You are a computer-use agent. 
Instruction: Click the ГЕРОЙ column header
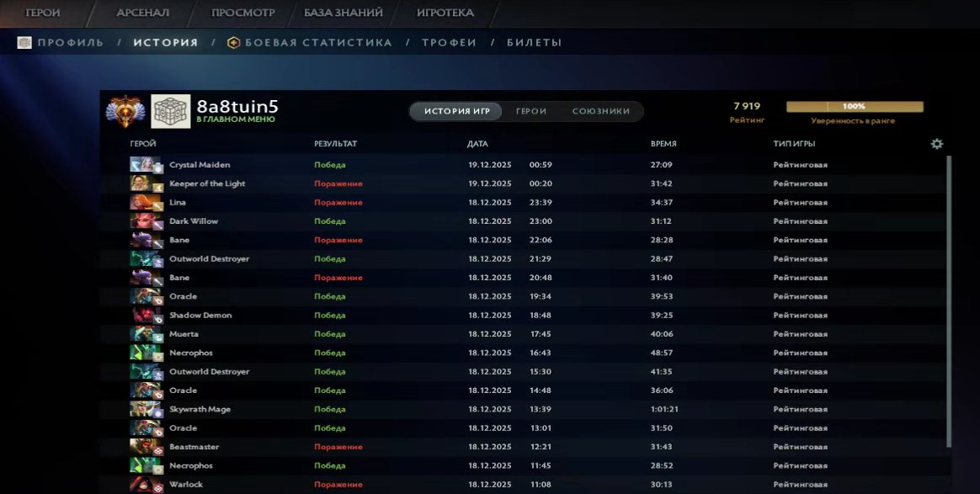[142, 144]
